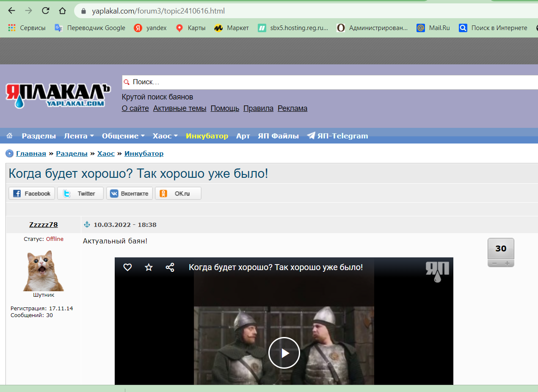Screen dimensions: 538x392
Task: Open the Mail.Ru bookmark
Action: (x=433, y=28)
